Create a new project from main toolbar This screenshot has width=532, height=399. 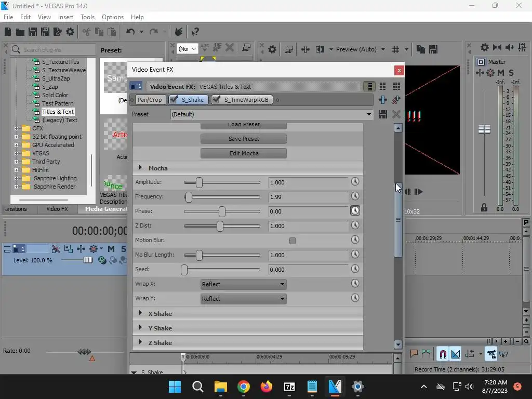pos(8,32)
